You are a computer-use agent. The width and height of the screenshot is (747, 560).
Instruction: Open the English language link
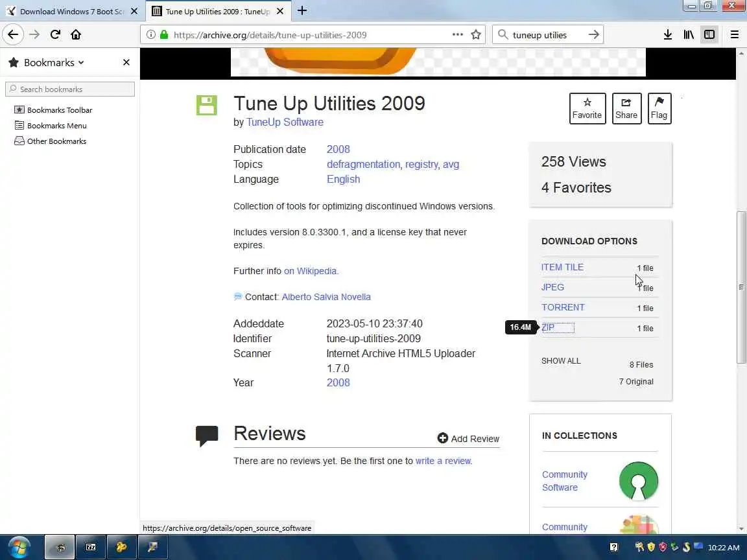coord(343,179)
